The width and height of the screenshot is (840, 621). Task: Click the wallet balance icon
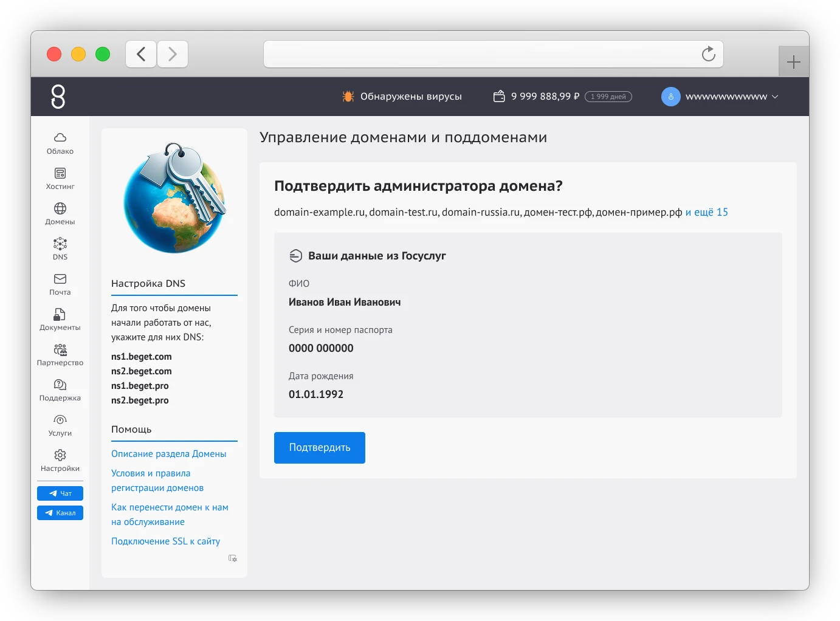pyautogui.click(x=499, y=96)
